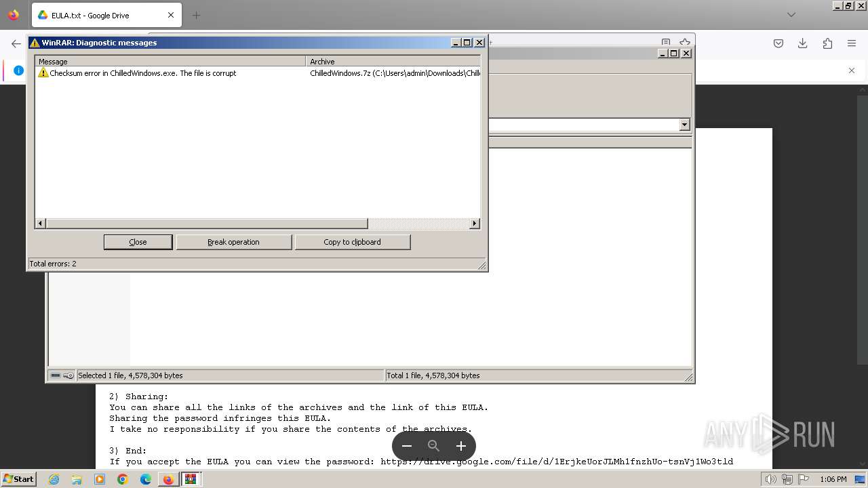Click the Close button in Diagnostic messages
The width and height of the screenshot is (868, 488).
pyautogui.click(x=138, y=242)
